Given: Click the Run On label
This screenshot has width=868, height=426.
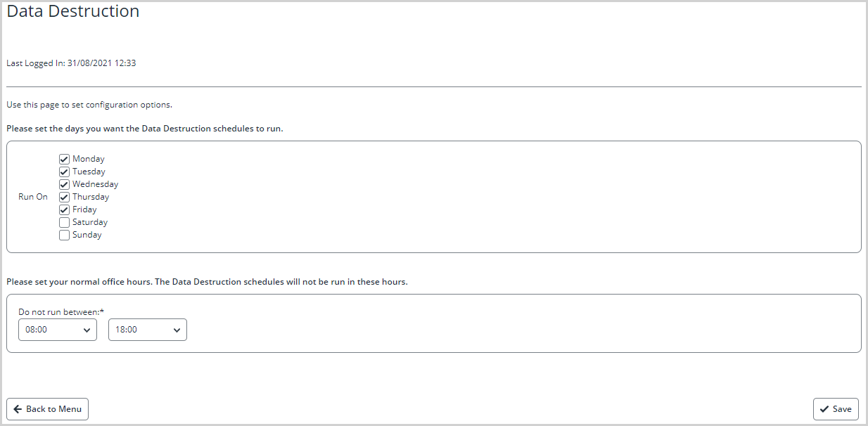Looking at the screenshot, I should click(x=33, y=197).
